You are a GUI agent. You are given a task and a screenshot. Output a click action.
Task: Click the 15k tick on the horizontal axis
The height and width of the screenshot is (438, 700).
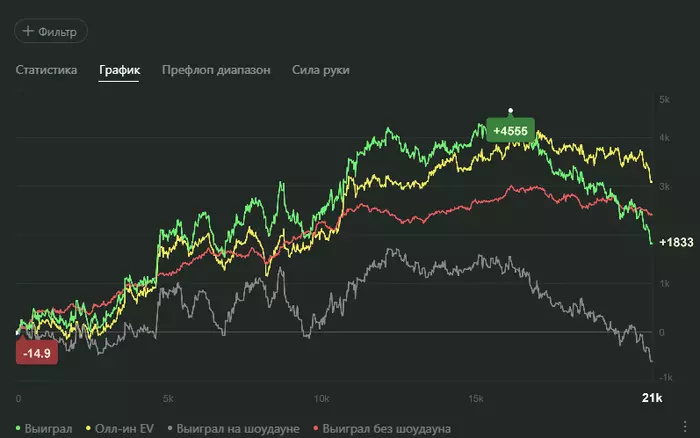(476, 398)
